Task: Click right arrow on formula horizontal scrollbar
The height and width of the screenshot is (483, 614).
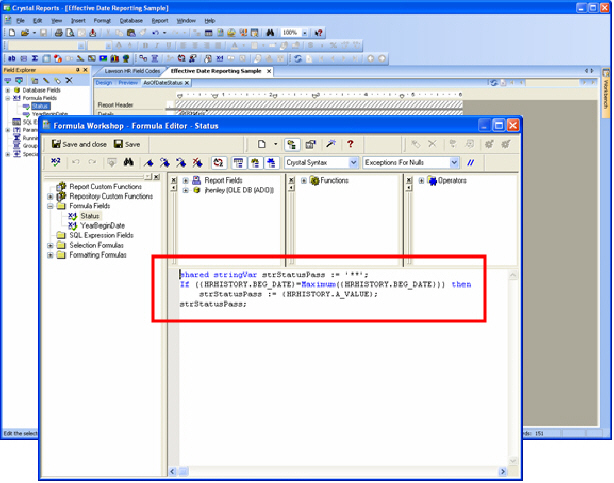Action: pyautogui.click(x=503, y=472)
